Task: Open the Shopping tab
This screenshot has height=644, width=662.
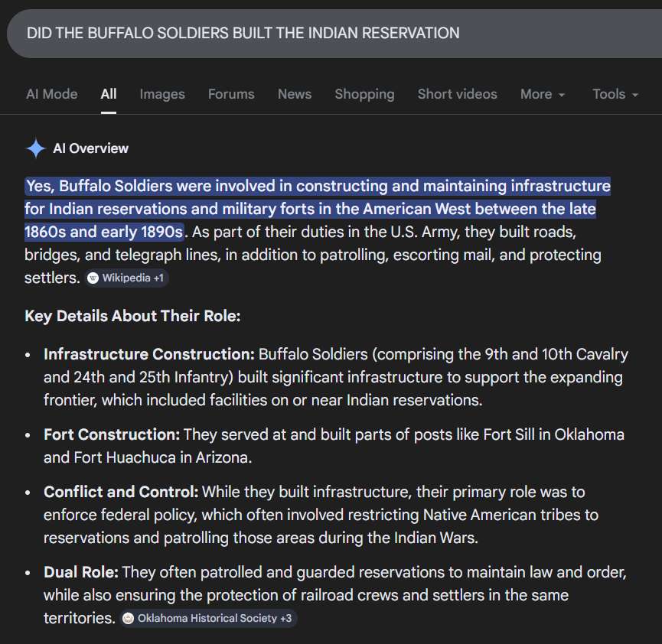Action: point(365,94)
